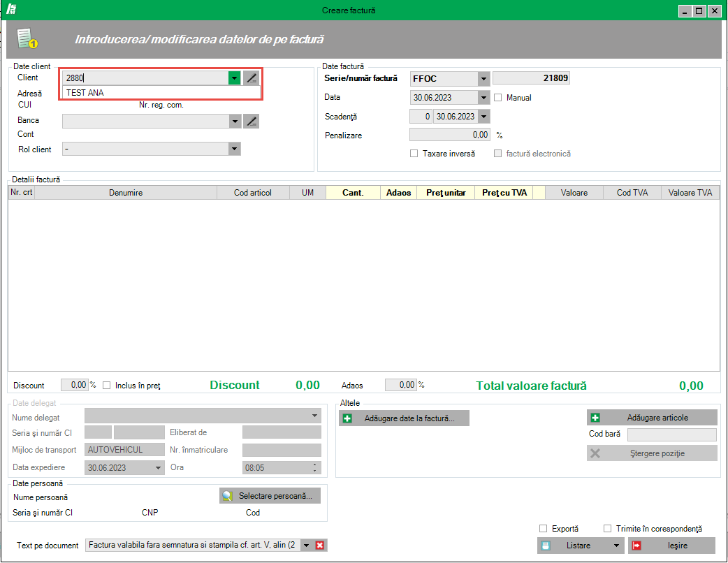Check the Inclus în preț option

coord(107,386)
